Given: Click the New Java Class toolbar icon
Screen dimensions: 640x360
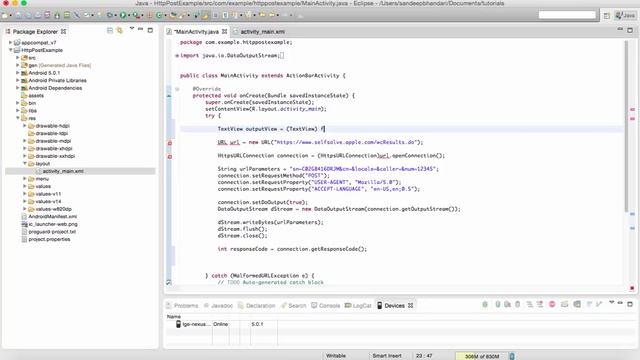Looking at the screenshot, I should (159, 15).
